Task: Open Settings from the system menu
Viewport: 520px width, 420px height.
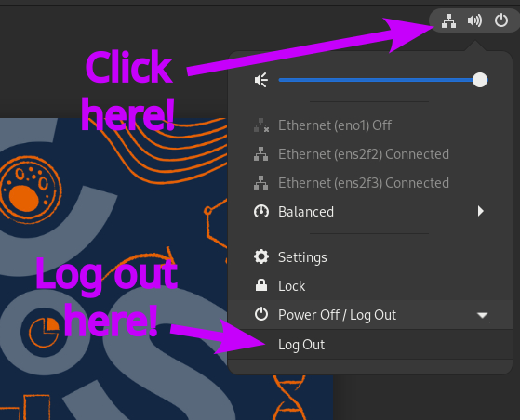Action: pyautogui.click(x=370, y=257)
